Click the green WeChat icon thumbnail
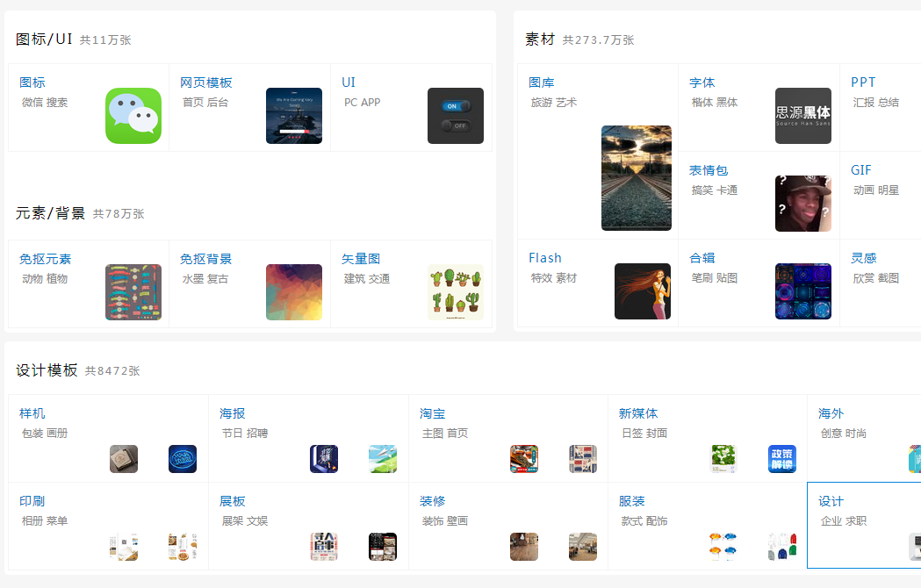 pos(133,116)
